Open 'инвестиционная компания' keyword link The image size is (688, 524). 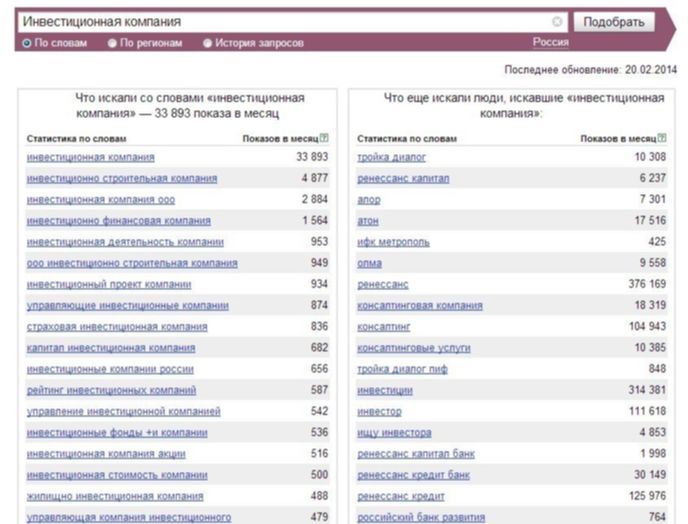[91, 157]
